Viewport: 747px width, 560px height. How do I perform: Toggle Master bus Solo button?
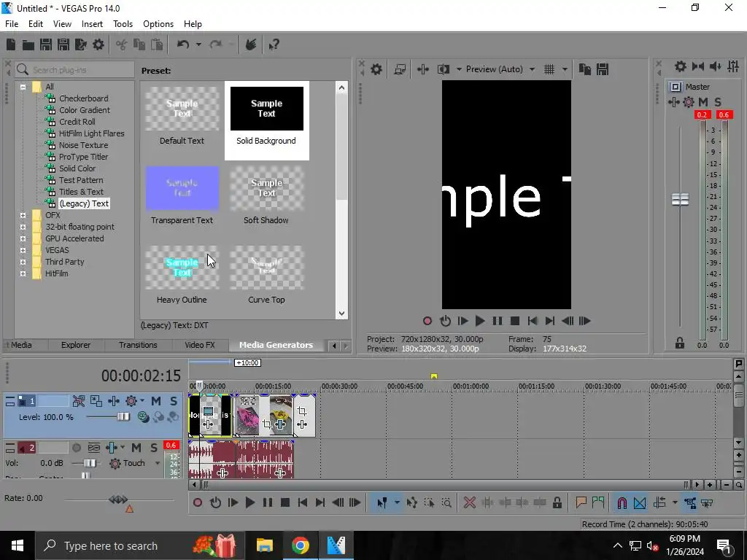(x=718, y=102)
